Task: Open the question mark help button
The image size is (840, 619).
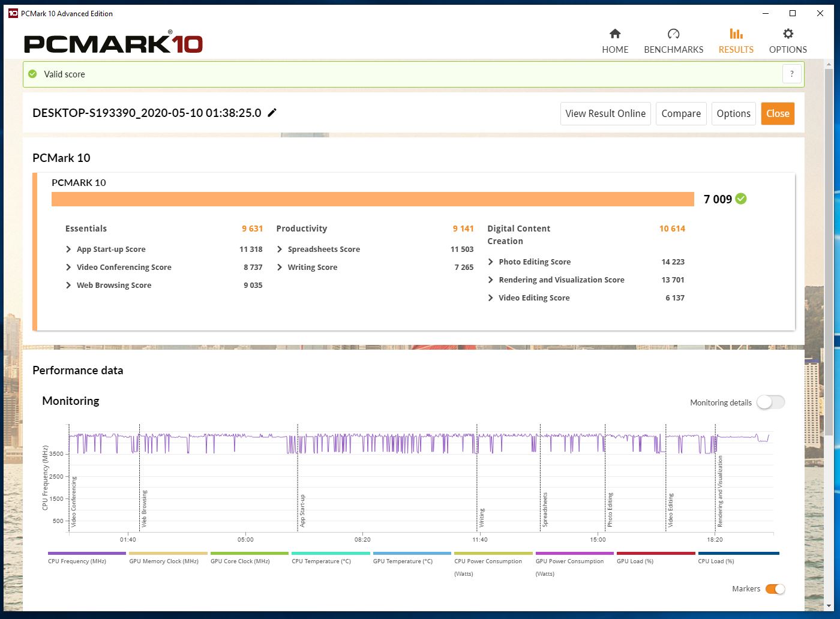Action: coord(792,74)
